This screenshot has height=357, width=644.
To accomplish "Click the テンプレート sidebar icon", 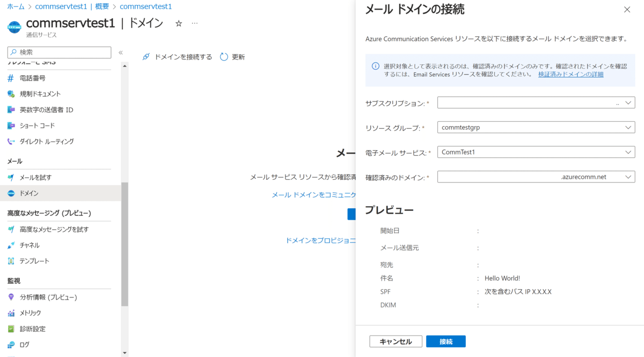I will click(x=11, y=261).
